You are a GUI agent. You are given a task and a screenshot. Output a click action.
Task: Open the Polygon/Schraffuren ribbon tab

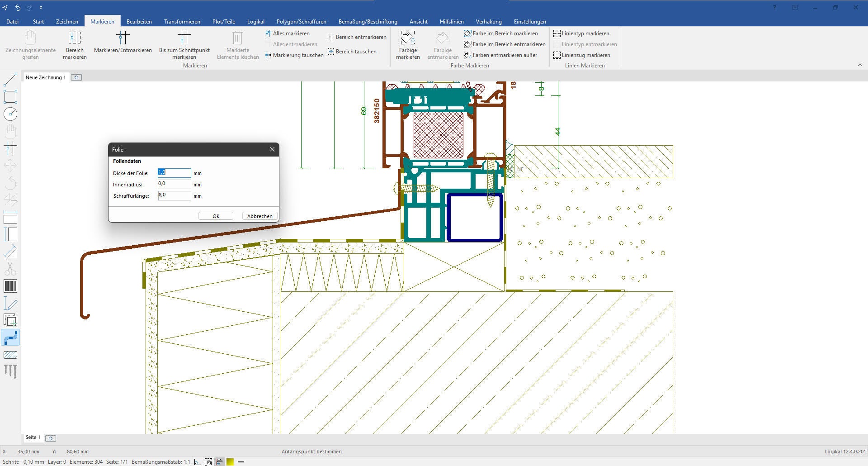pos(302,21)
